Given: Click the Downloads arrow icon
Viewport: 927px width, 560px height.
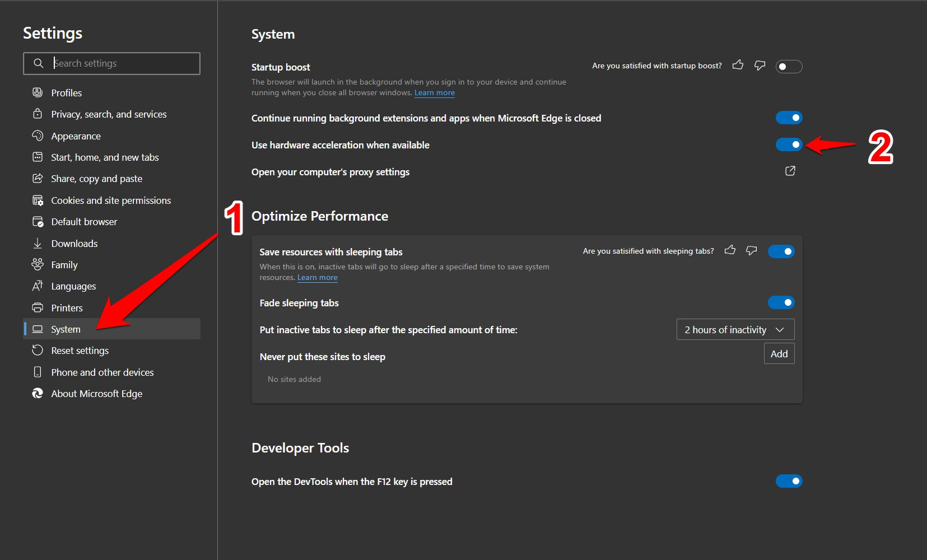Looking at the screenshot, I should coord(38,243).
